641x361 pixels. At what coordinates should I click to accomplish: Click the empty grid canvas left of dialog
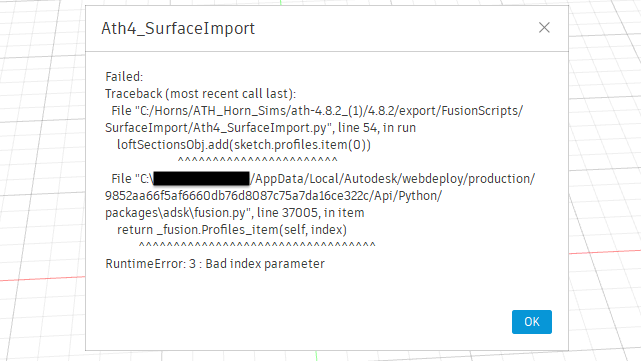click(43, 164)
